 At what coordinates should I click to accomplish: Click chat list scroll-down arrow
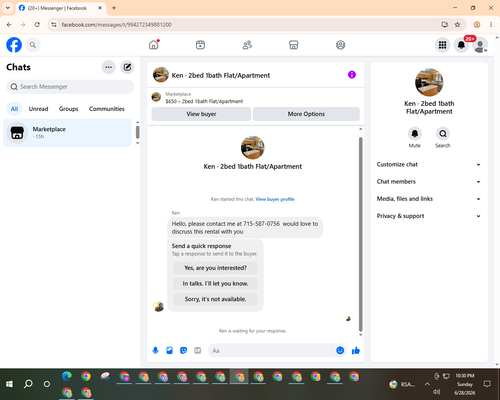138,143
